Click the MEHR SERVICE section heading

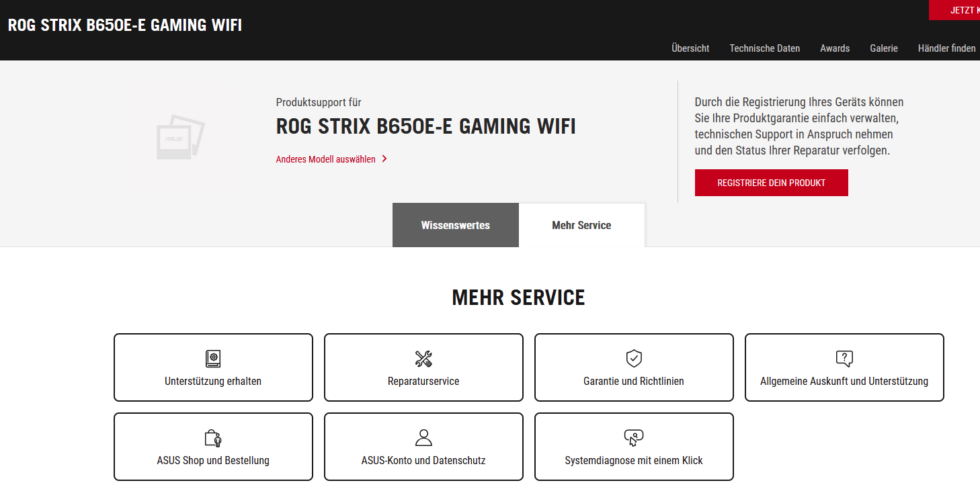click(518, 298)
